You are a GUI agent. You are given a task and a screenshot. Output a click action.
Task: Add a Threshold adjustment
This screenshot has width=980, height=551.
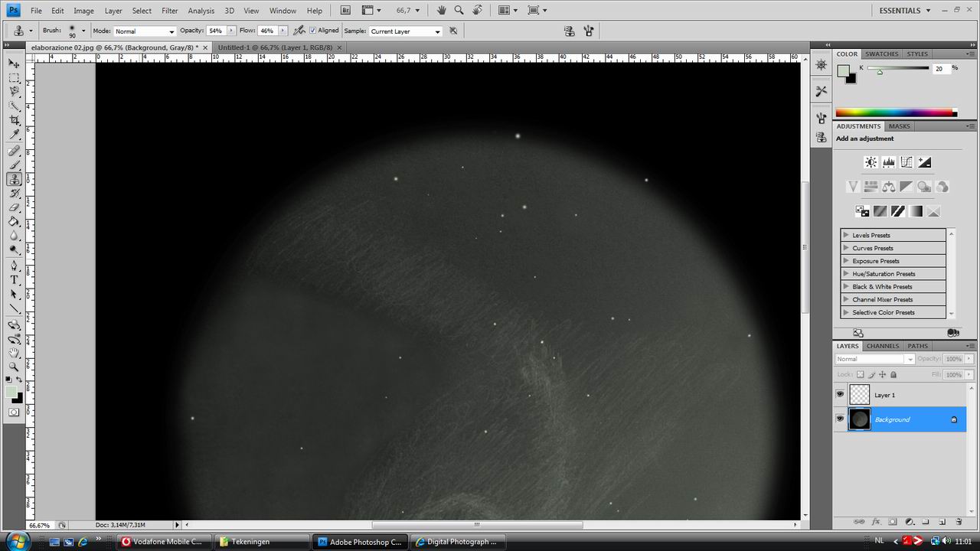pos(898,211)
